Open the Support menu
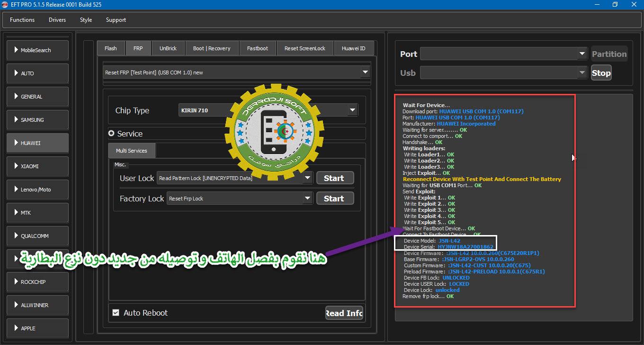The image size is (644, 345). click(x=116, y=20)
